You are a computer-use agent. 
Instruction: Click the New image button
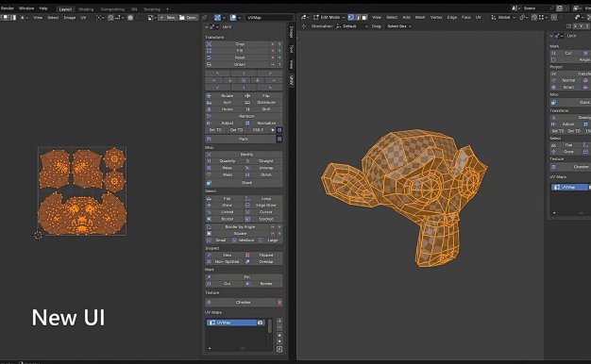(x=167, y=18)
